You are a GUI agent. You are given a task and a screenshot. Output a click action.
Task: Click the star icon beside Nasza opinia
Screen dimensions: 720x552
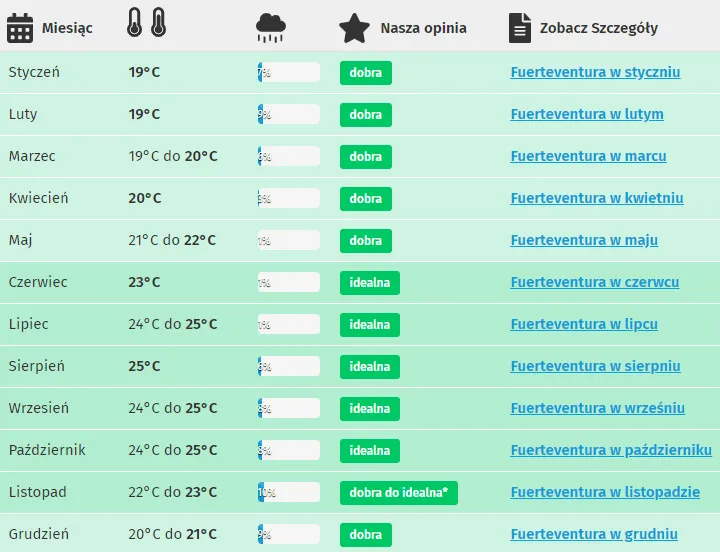click(x=354, y=28)
